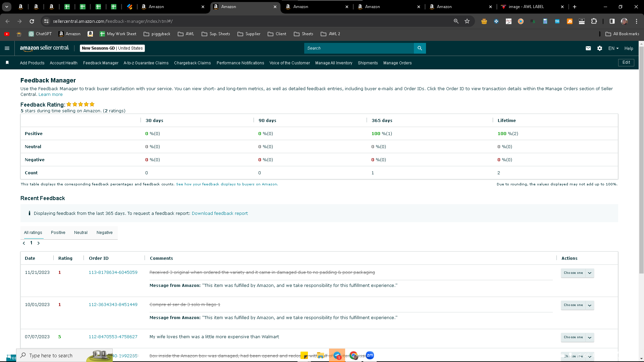Viewport: 644px width, 362px height.
Task: Open Zoom from the taskbar
Action: pyautogui.click(x=370, y=355)
